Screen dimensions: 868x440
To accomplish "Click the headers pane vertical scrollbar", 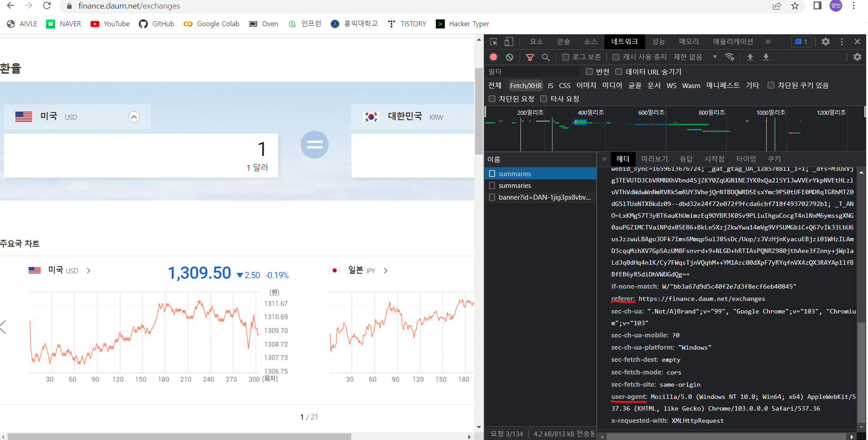I will point(862,373).
